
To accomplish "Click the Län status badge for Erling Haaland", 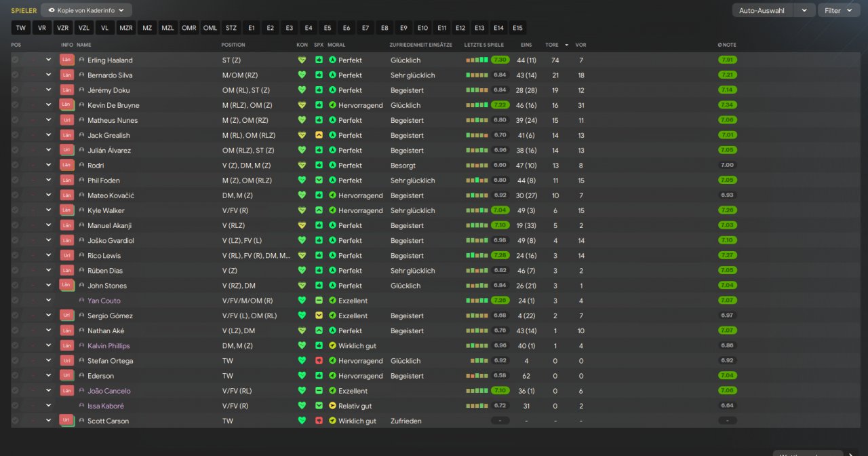I will tap(66, 60).
